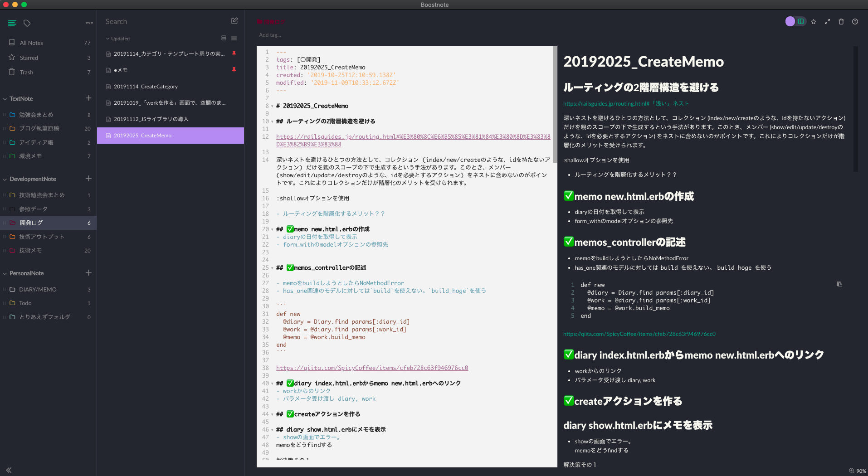Add a new folder to the TextNote section
This screenshot has height=476, width=868.
(89, 98)
